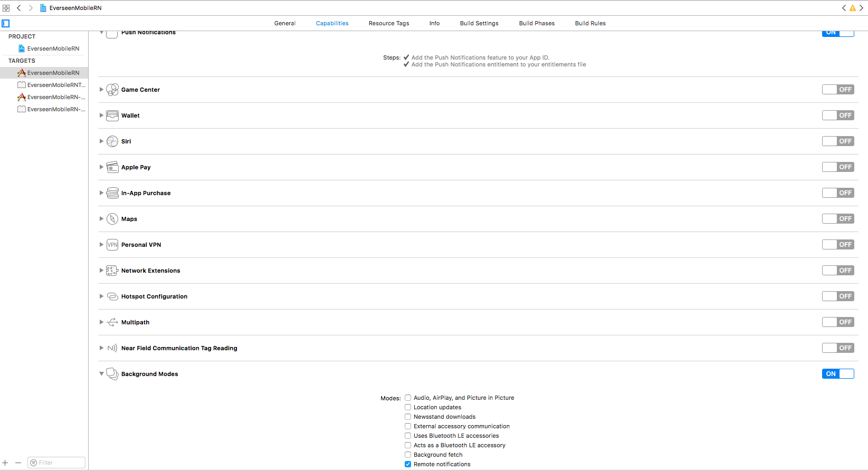Expand Near Field Communication Tag Reading
Image resolution: width=868 pixels, height=471 pixels.
click(x=101, y=348)
